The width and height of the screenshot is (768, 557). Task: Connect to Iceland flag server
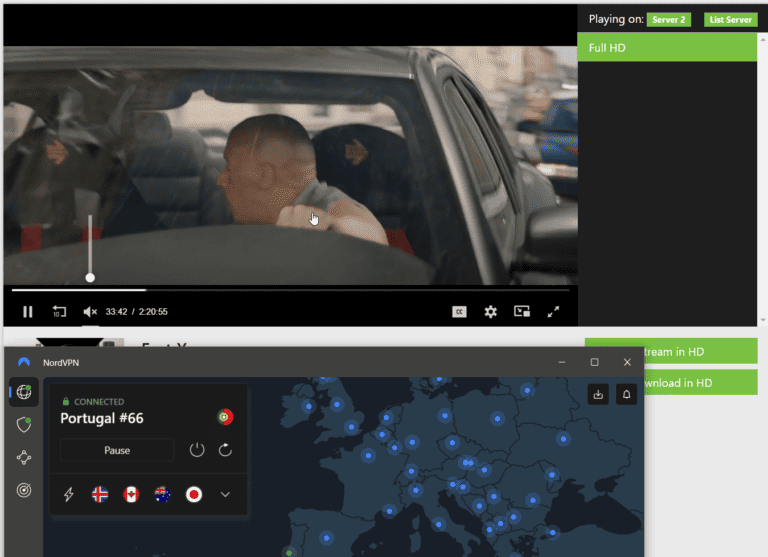(x=100, y=494)
